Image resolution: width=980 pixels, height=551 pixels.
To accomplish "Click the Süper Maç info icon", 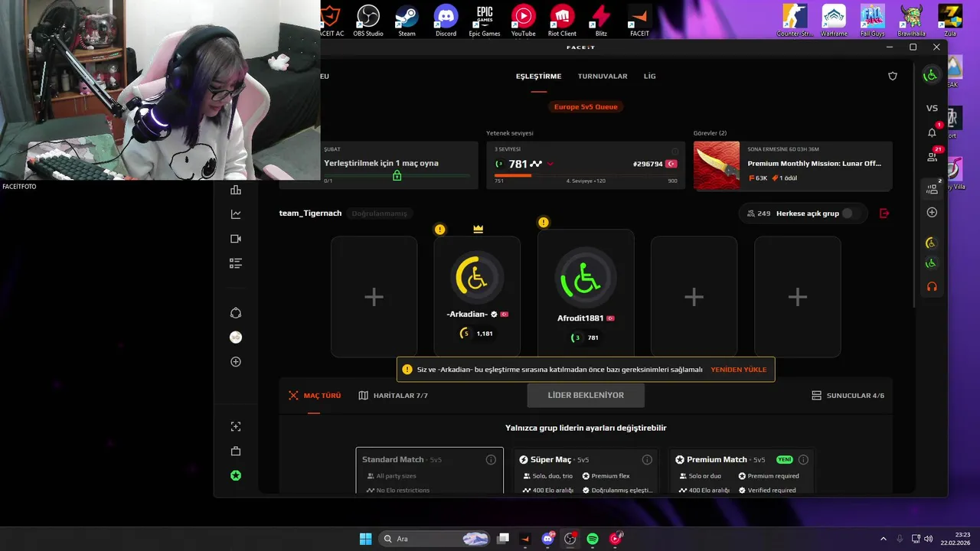I will pyautogui.click(x=647, y=460).
